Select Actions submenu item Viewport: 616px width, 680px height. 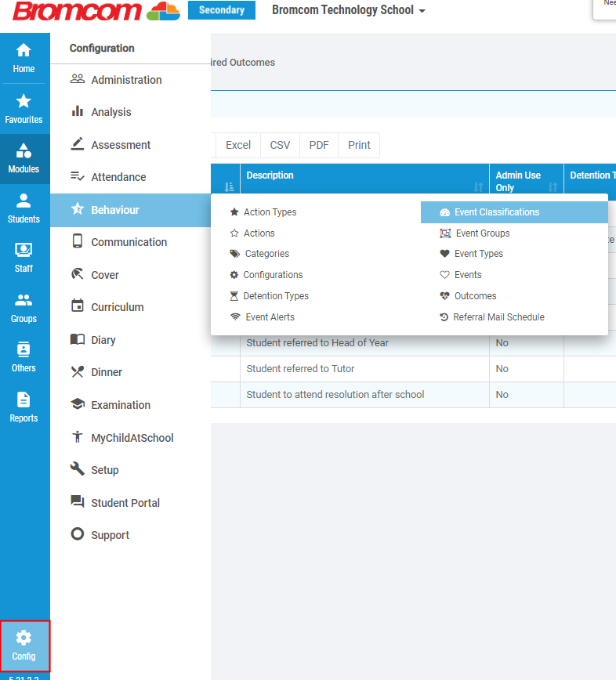click(252, 233)
